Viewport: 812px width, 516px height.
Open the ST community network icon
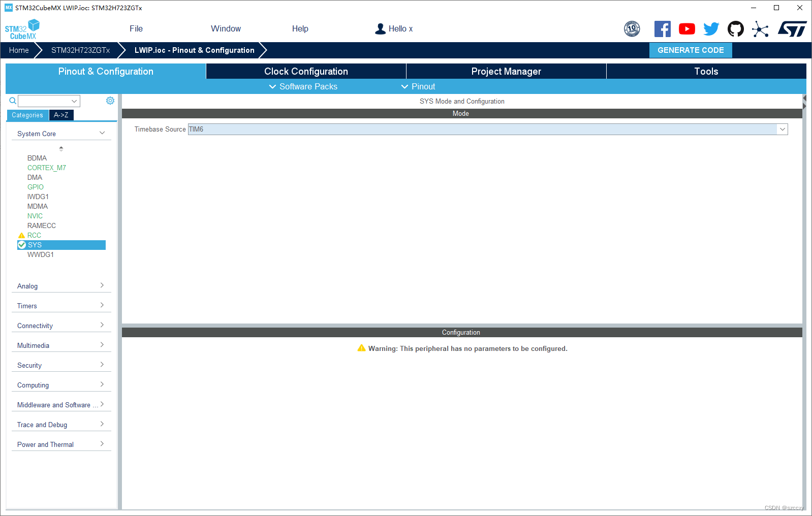coord(760,29)
